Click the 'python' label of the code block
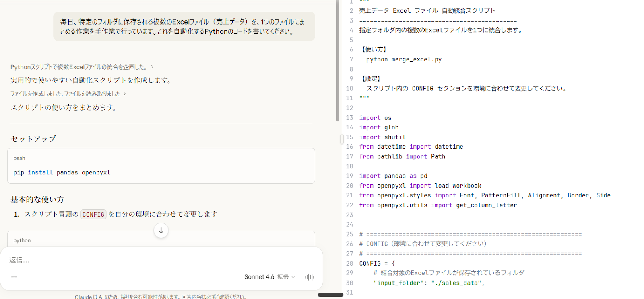 pyautogui.click(x=22, y=240)
